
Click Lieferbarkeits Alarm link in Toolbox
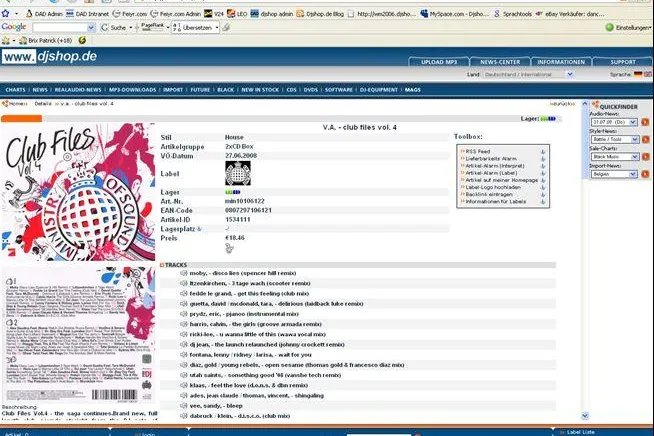pos(490,159)
